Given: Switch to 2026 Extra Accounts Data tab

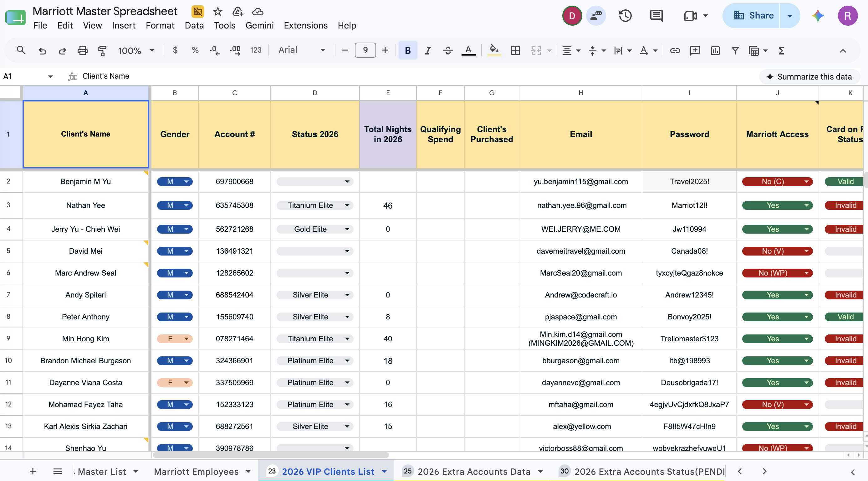Looking at the screenshot, I should 474,471.
